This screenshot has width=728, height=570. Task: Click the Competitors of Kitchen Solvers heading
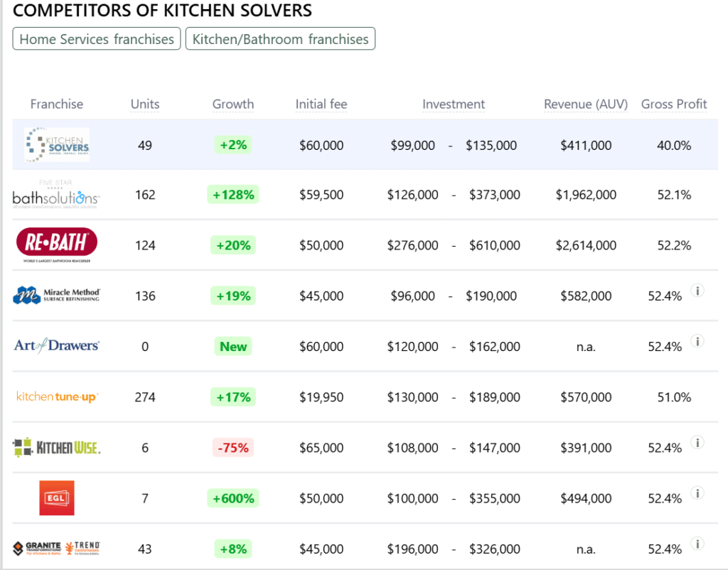163,10
